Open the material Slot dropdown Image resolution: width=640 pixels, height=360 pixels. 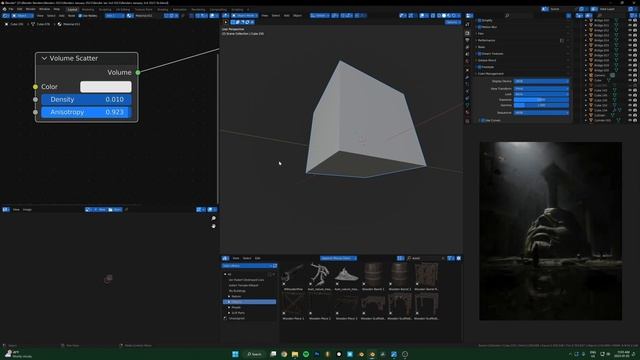tap(115, 16)
